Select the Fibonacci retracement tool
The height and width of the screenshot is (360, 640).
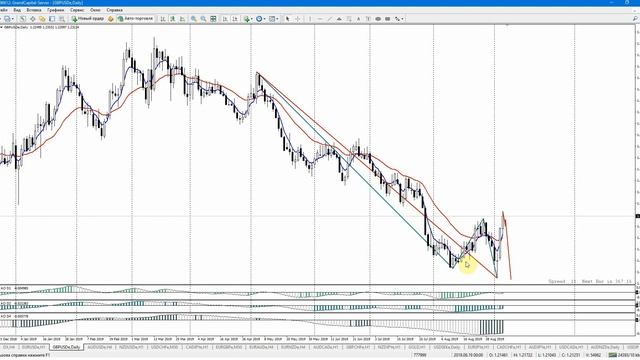(x=349, y=19)
